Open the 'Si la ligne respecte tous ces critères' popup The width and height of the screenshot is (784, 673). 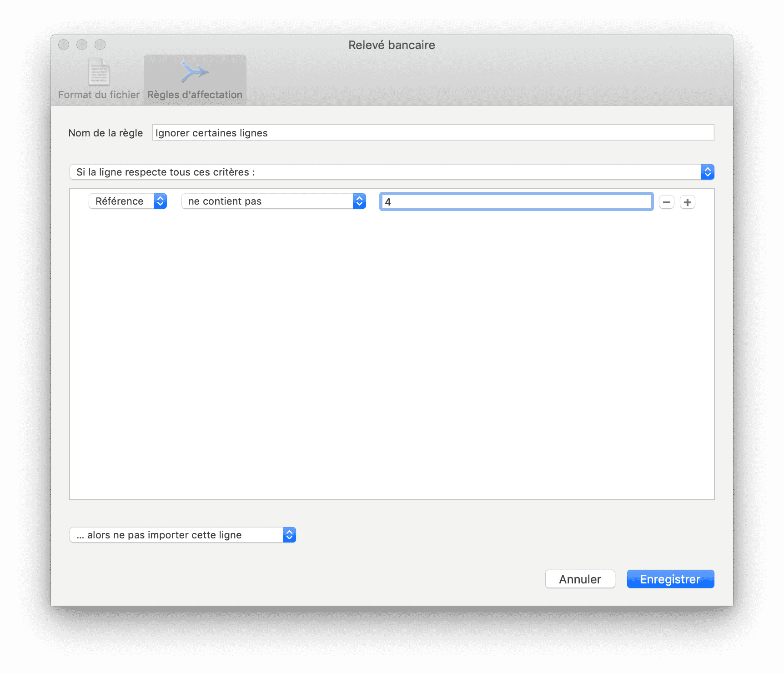(x=391, y=172)
